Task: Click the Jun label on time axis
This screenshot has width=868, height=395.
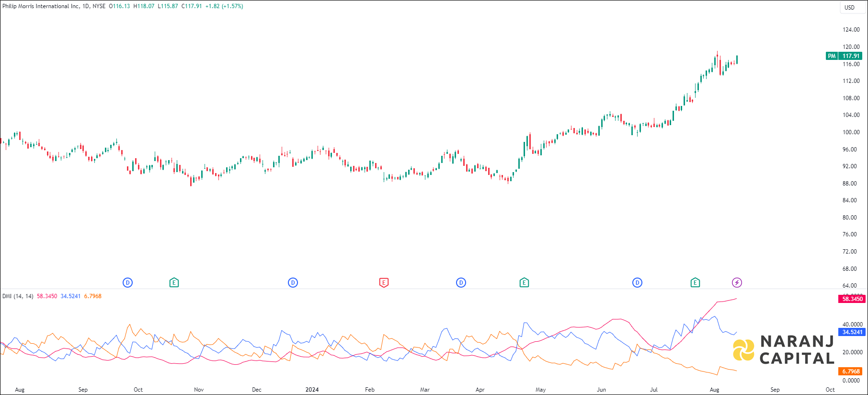Action: (x=601, y=390)
